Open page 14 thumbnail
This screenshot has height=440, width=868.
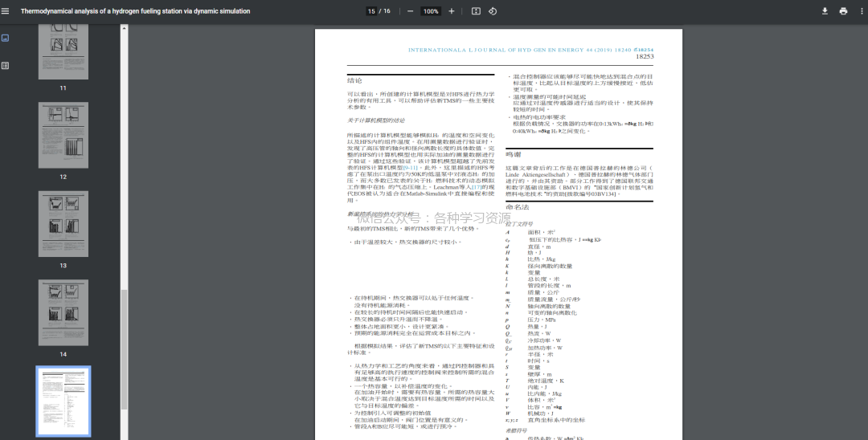tap(63, 312)
